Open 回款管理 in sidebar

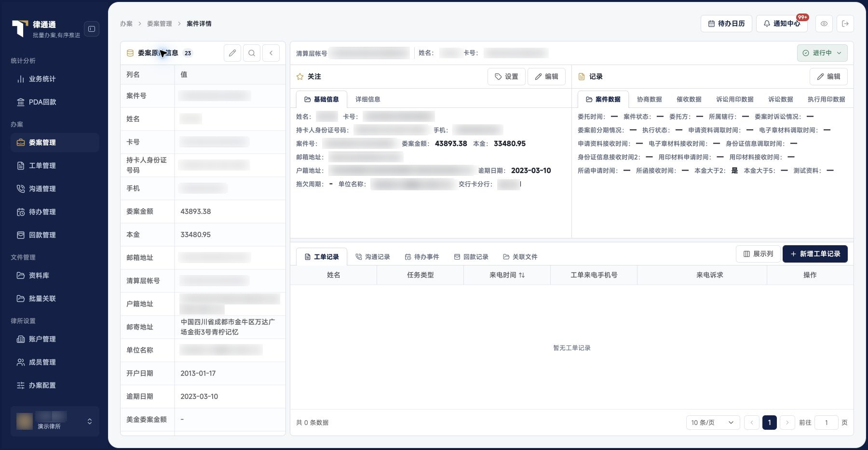(x=54, y=235)
